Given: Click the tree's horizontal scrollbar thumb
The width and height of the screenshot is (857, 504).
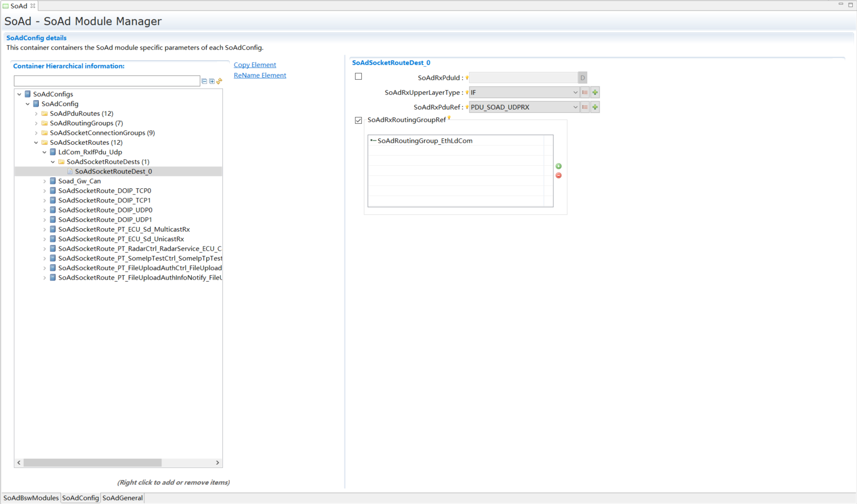Looking at the screenshot, I should (92, 463).
